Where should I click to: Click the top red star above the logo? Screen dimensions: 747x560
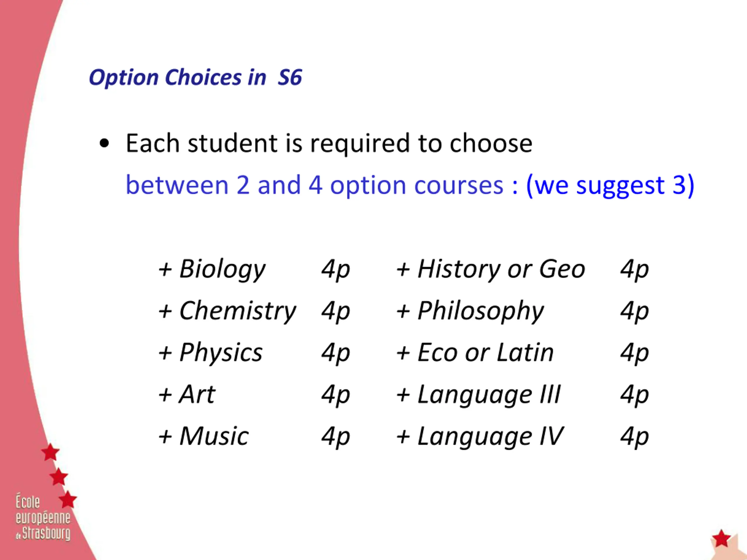[x=50, y=452]
